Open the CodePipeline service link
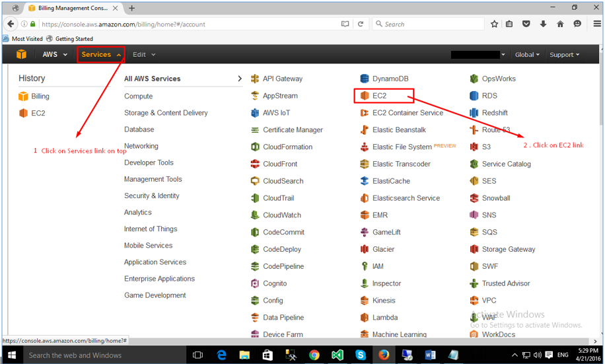The height and width of the screenshot is (364, 605). click(x=283, y=266)
